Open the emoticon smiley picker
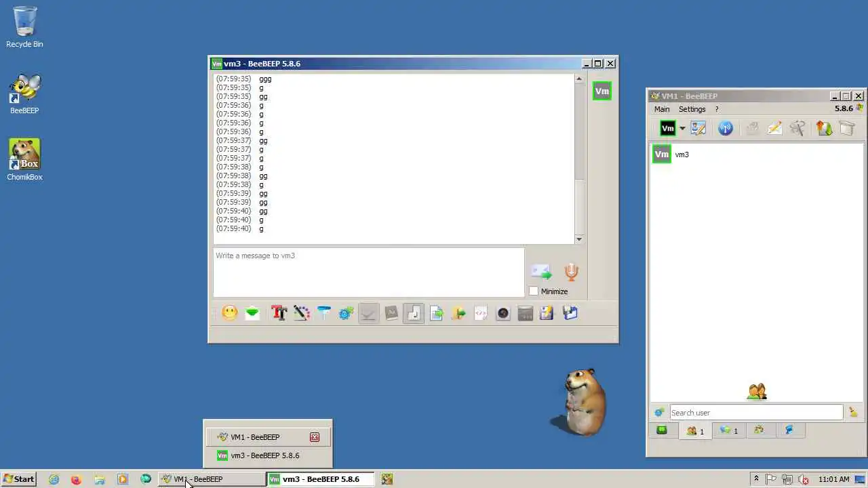Screen dimensions: 868x488 (230, 313)
